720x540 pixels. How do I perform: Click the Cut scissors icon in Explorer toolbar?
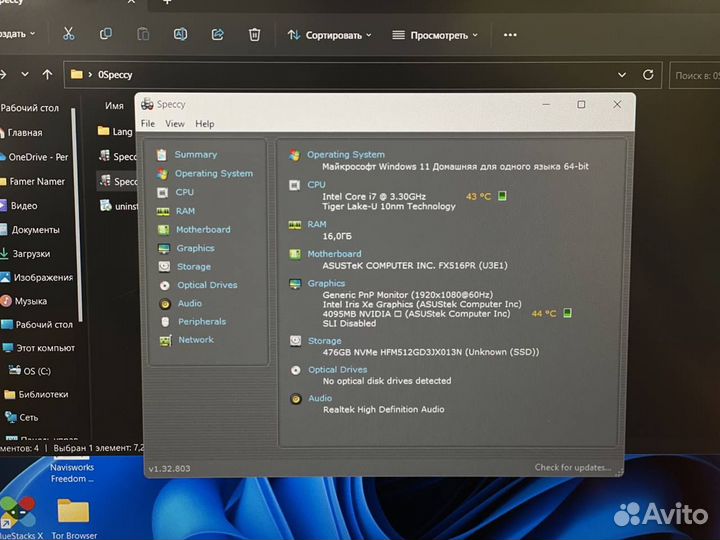[68, 34]
